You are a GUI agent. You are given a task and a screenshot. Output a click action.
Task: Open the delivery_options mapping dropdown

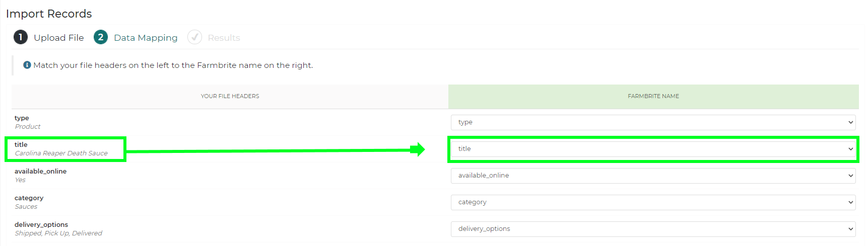(653, 229)
